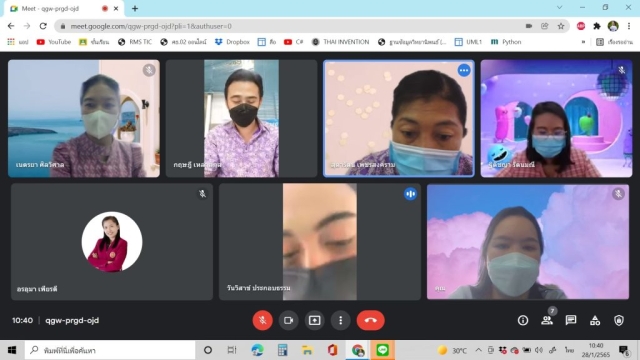Open the chat messages panel
Image resolution: width=640 pixels, height=360 pixels.
pyautogui.click(x=571, y=320)
